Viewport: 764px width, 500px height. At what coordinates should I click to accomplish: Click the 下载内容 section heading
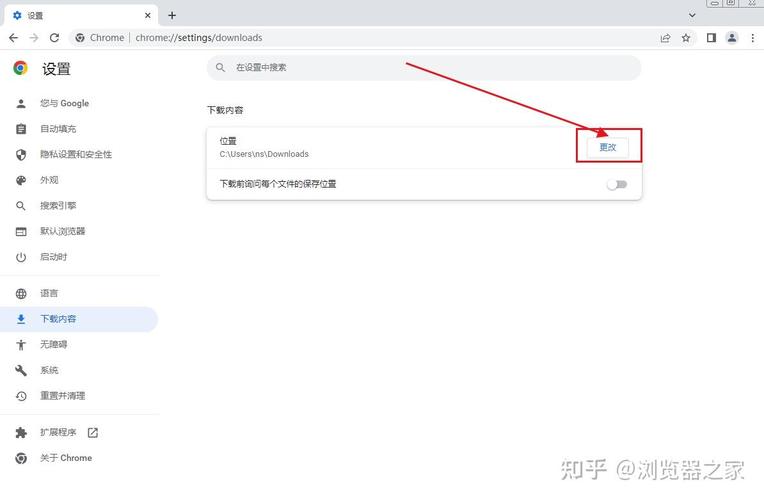225,110
